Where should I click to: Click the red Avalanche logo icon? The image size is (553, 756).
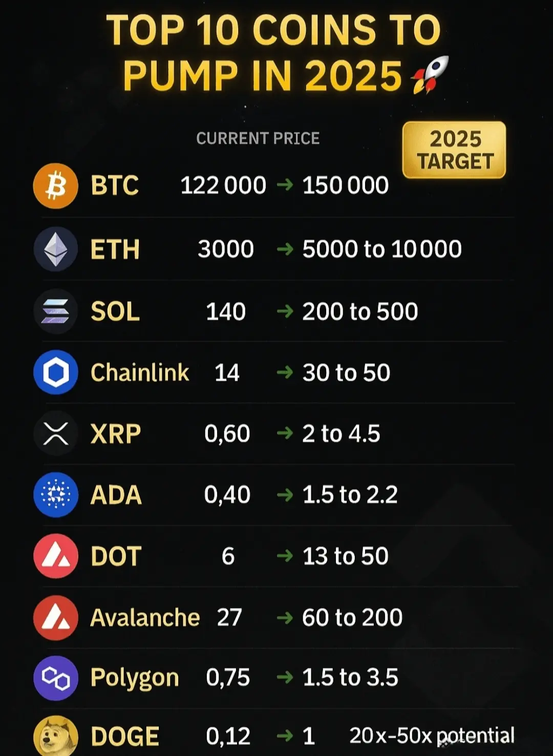[x=56, y=618]
